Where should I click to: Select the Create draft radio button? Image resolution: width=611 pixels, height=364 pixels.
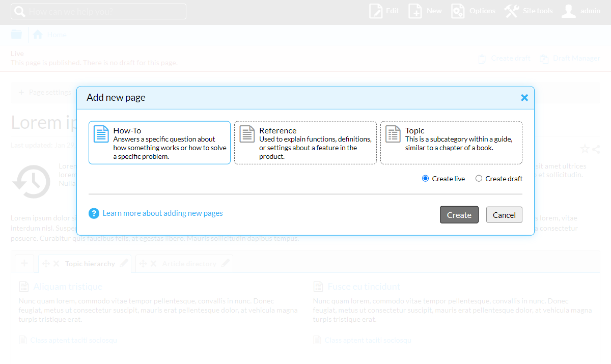click(x=479, y=179)
